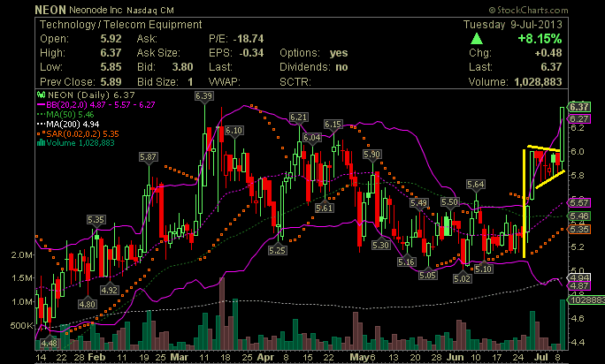Click the MA(50) 5.46 legend entry

(x=65, y=115)
